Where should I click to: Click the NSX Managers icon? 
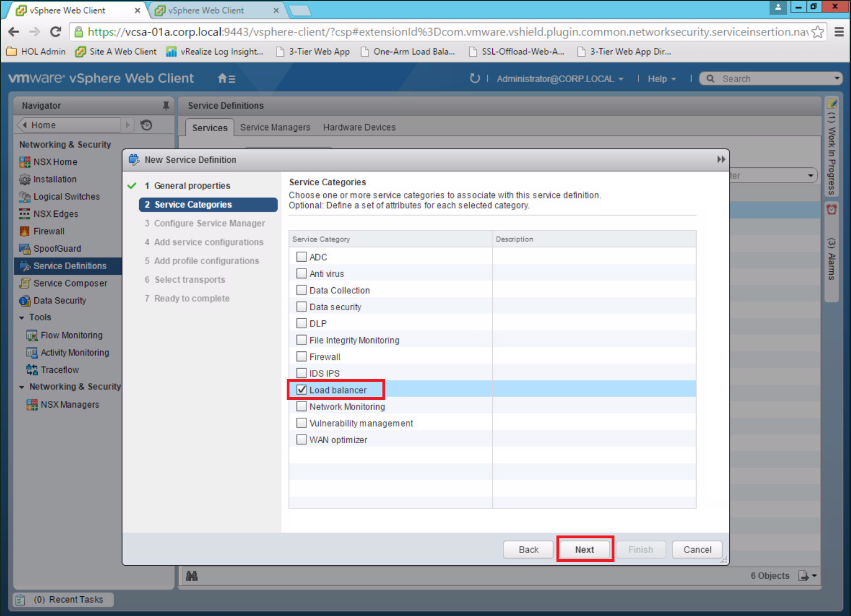coord(32,405)
